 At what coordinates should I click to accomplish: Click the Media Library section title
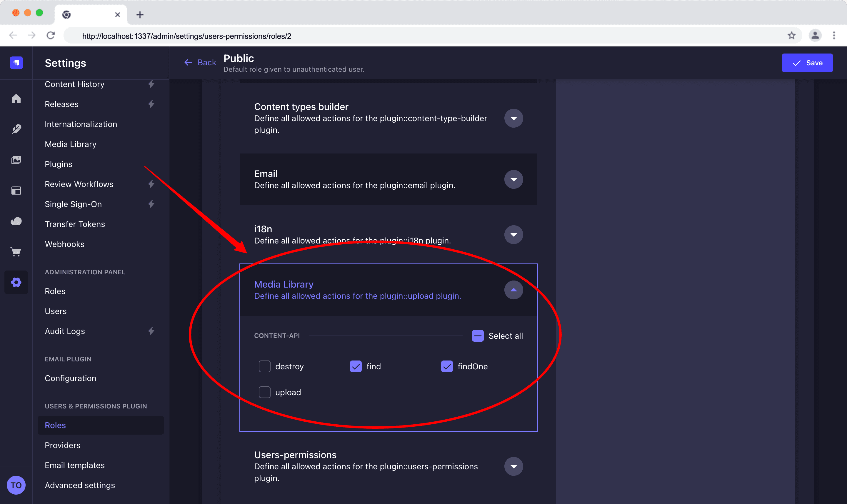284,284
